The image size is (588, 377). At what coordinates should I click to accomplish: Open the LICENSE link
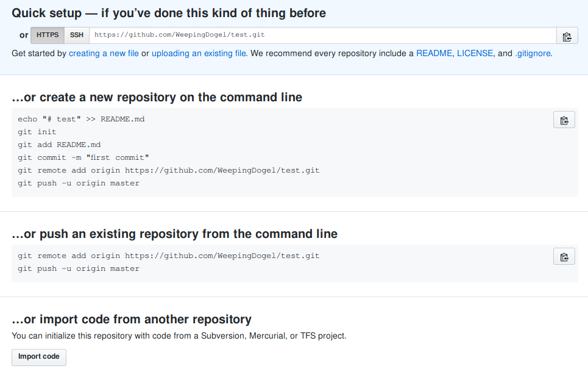[x=475, y=54]
